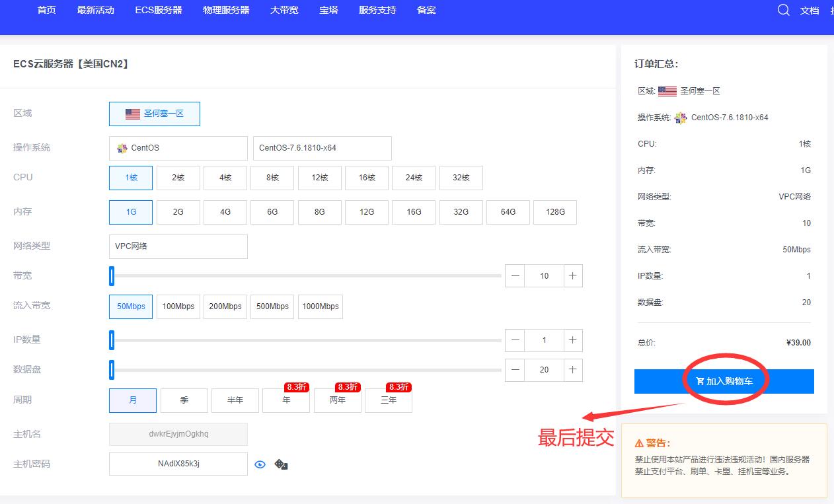Choose 半年 half-year cycle

pos(235,400)
